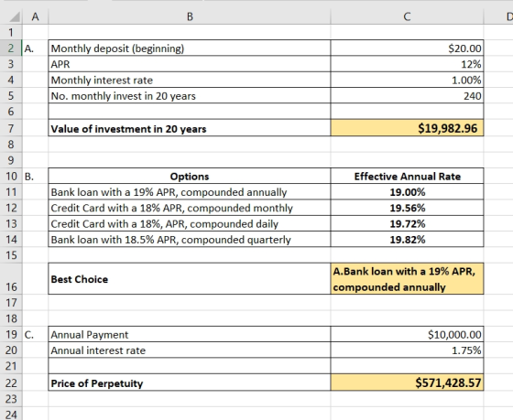Image resolution: width=513 pixels, height=420 pixels.
Task: Select 'Bank loan with a 19% APR' option in row 11
Action: [x=190, y=192]
